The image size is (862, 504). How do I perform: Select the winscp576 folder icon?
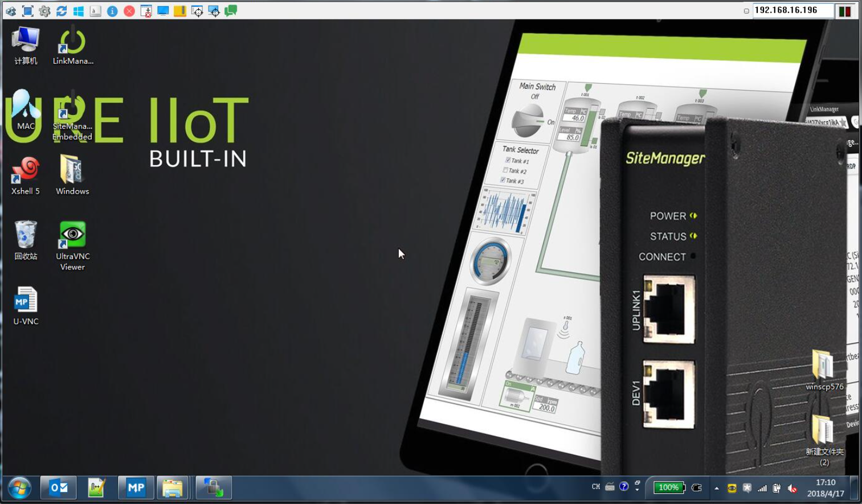pyautogui.click(x=824, y=371)
